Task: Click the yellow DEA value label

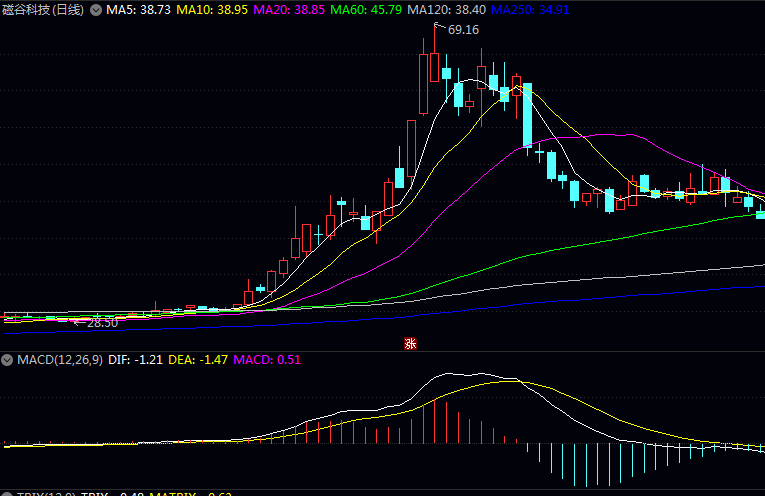Action: pyautogui.click(x=196, y=359)
